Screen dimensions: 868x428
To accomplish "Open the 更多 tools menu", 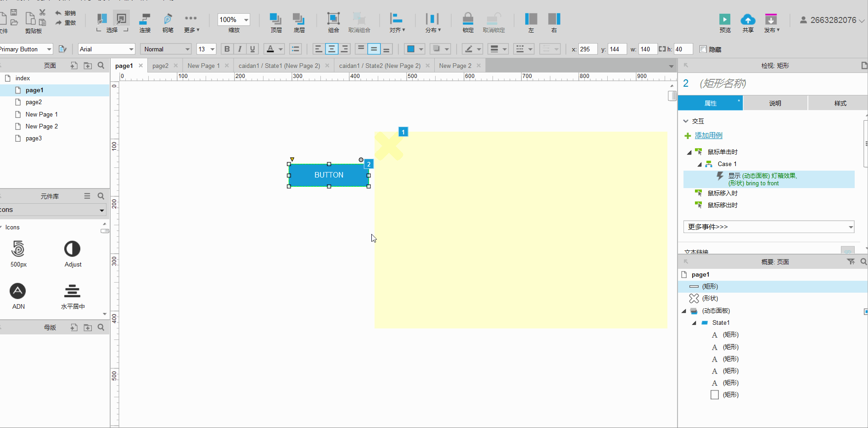I will tap(191, 22).
